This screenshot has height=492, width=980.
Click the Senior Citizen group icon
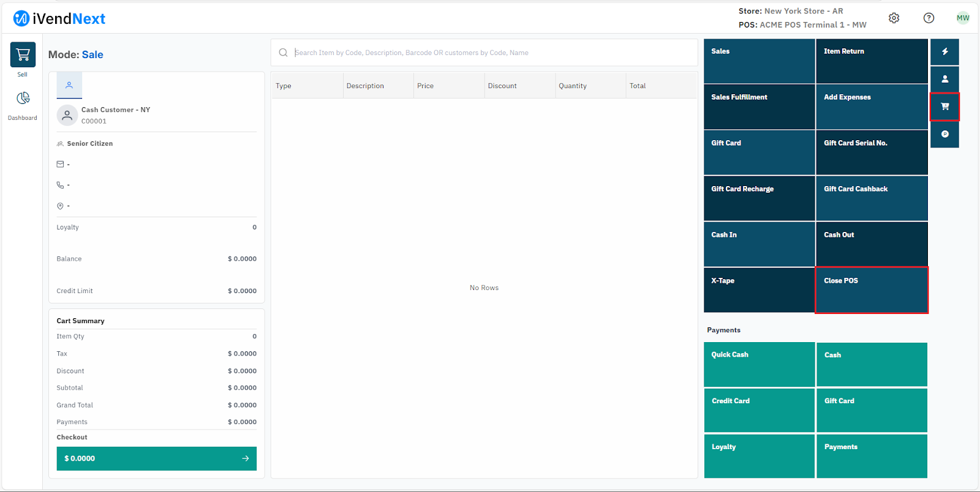pos(60,144)
